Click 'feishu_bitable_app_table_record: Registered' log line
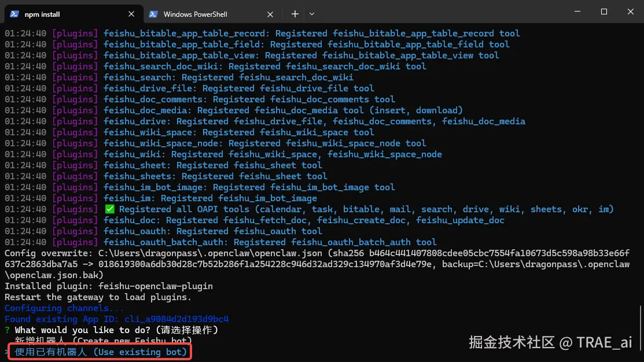 [263, 33]
